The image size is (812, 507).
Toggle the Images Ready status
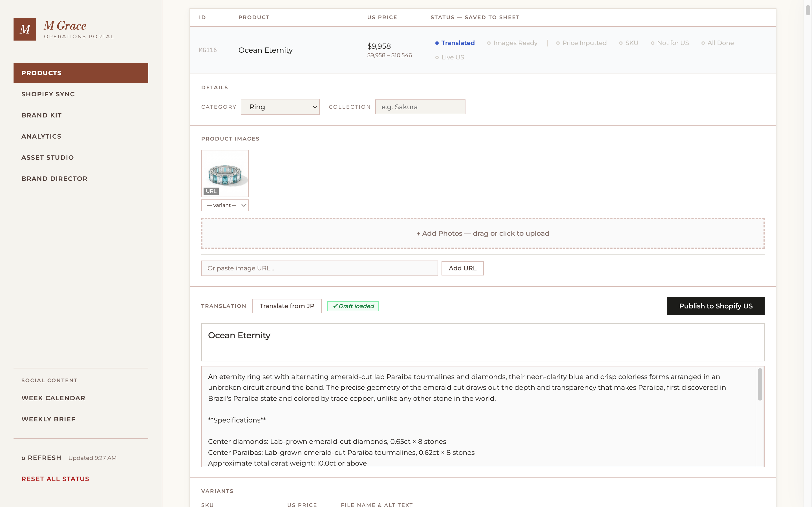tap(512, 43)
